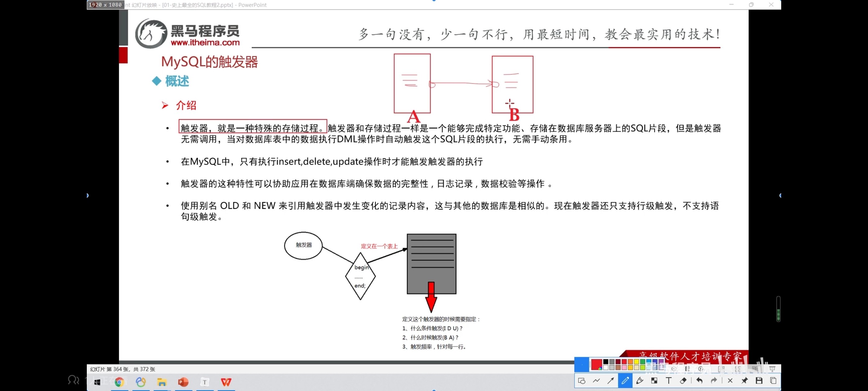Select the arrow annotation tool

click(x=611, y=381)
